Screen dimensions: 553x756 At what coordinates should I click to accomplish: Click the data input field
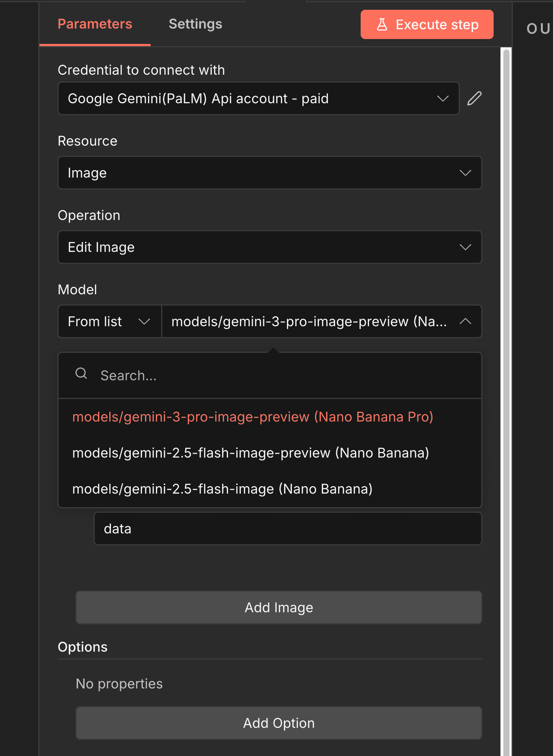pyautogui.click(x=288, y=529)
